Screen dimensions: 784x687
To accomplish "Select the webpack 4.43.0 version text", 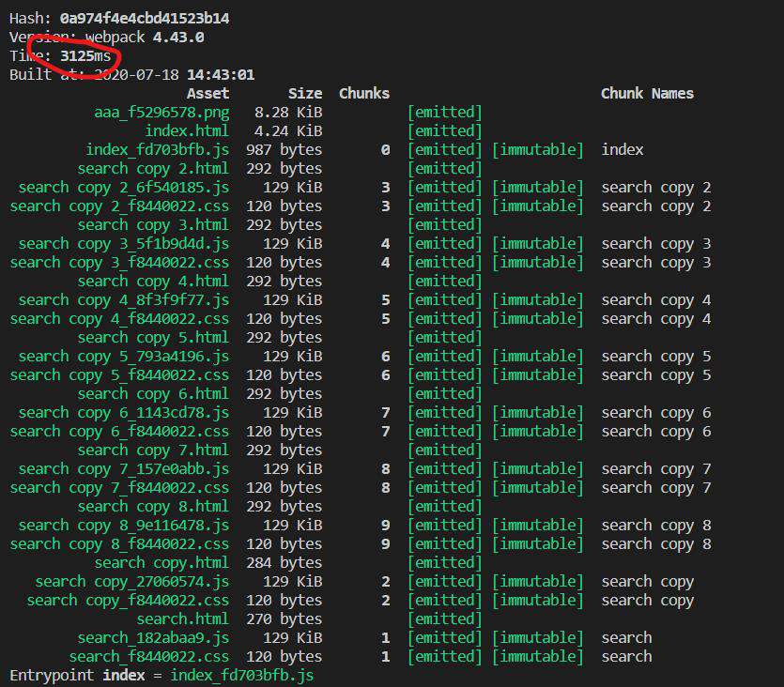I will click(145, 38).
